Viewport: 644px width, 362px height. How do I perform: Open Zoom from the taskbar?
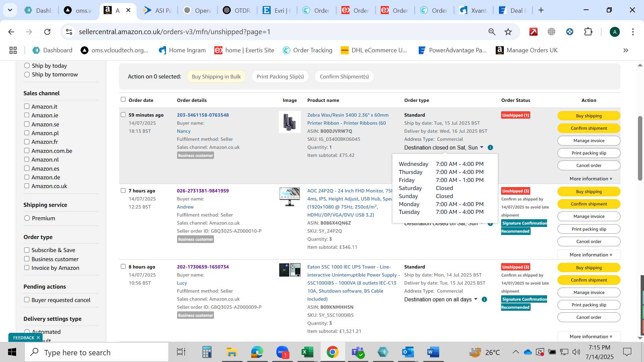[282, 352]
